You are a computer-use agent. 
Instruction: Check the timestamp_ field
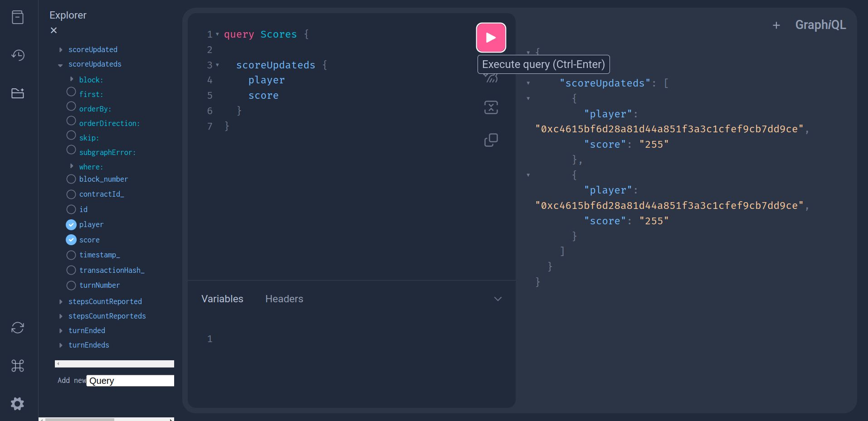tap(71, 255)
